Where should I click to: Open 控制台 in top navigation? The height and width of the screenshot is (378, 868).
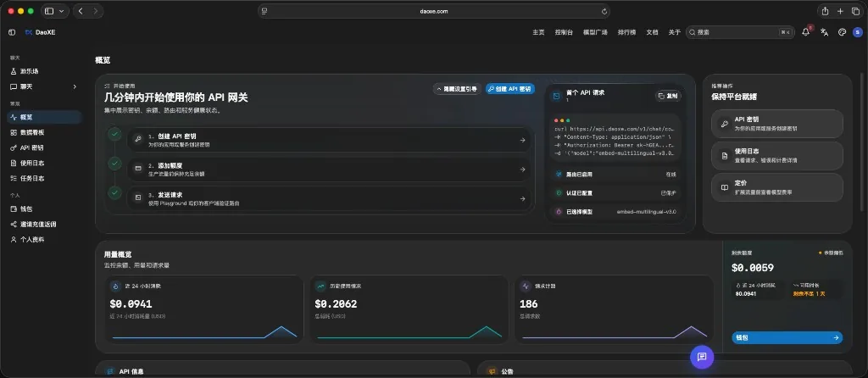pyautogui.click(x=564, y=32)
